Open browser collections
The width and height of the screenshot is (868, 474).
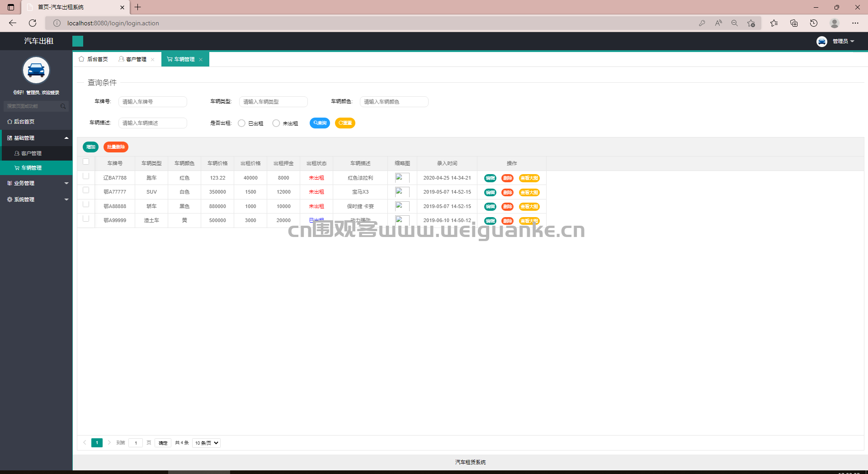(794, 23)
